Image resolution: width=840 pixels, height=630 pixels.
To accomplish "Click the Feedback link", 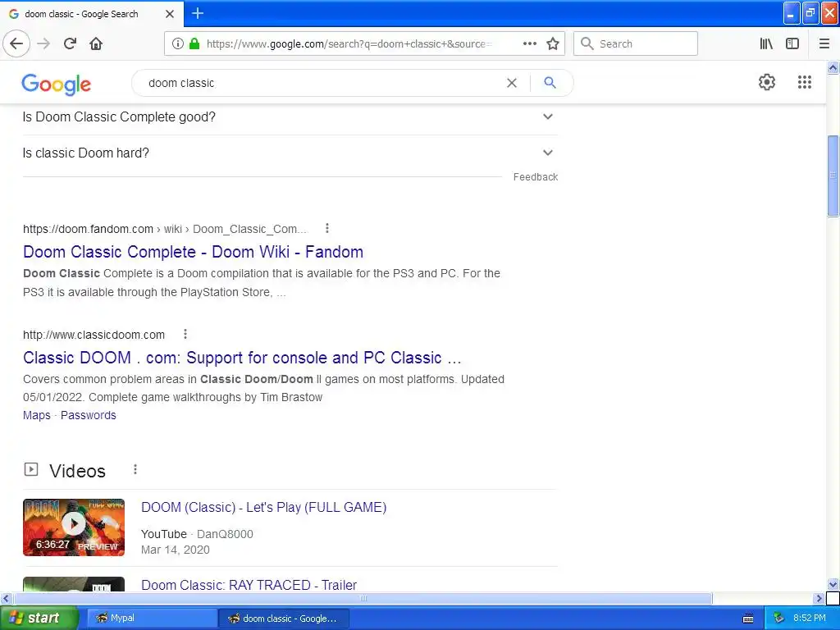I will coord(535,177).
